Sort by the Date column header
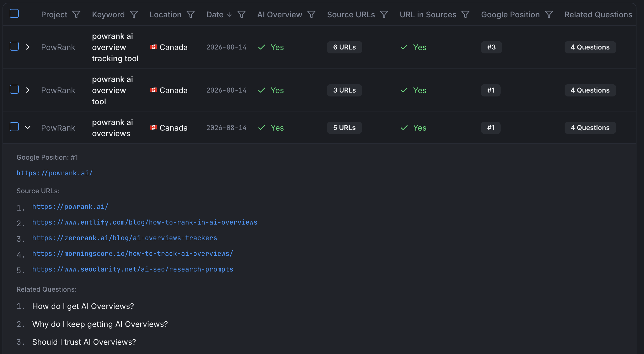Viewport: 644px width, 354px height. pos(215,15)
